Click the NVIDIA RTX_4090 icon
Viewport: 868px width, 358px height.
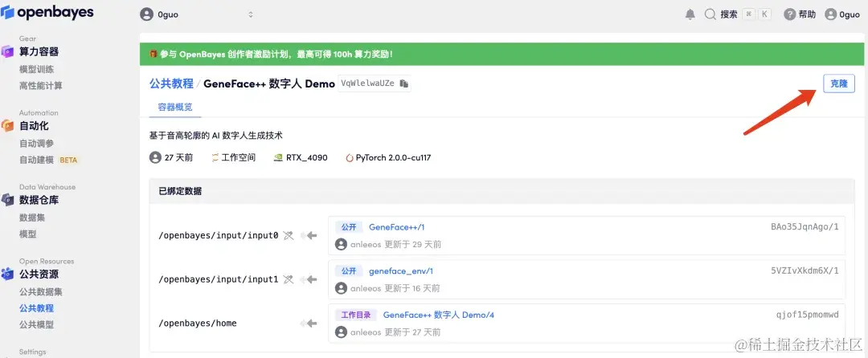[278, 157]
